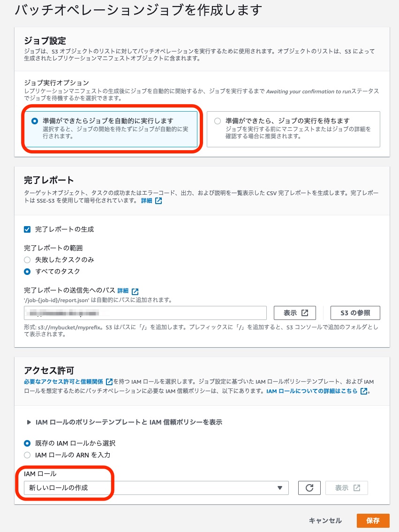
Task: Select IAM ロールの ARN を入力 radio
Action: (x=27, y=455)
